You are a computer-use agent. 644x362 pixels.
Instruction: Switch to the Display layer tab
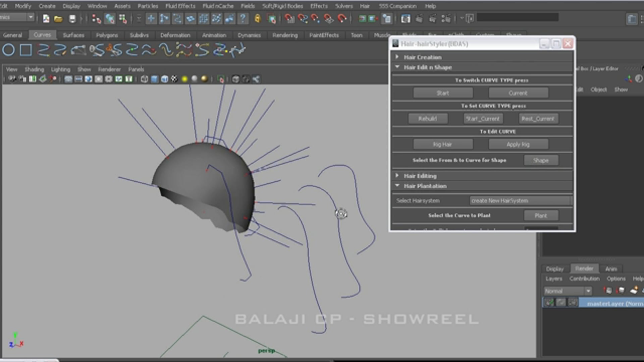[x=555, y=269]
